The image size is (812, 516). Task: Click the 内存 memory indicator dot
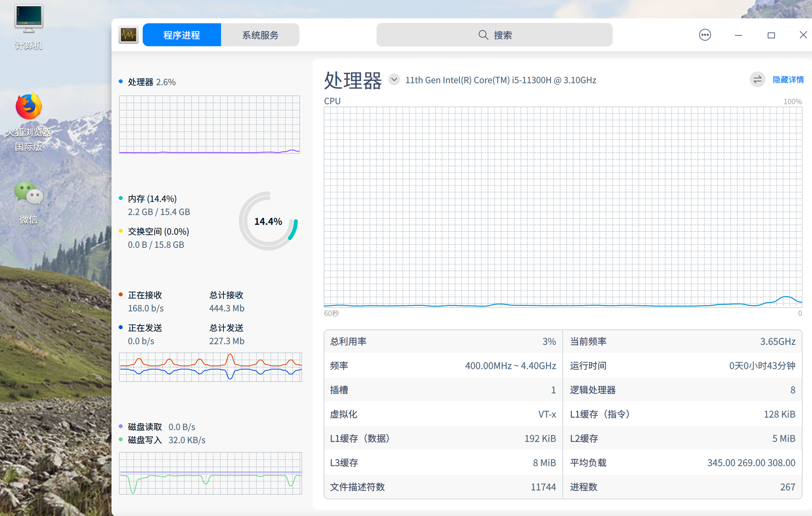point(121,199)
